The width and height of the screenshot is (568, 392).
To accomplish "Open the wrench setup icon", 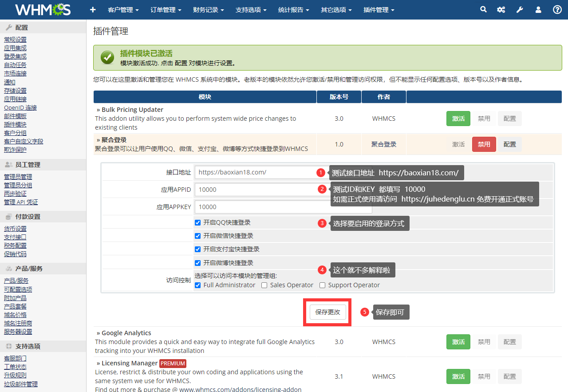I will (520, 9).
